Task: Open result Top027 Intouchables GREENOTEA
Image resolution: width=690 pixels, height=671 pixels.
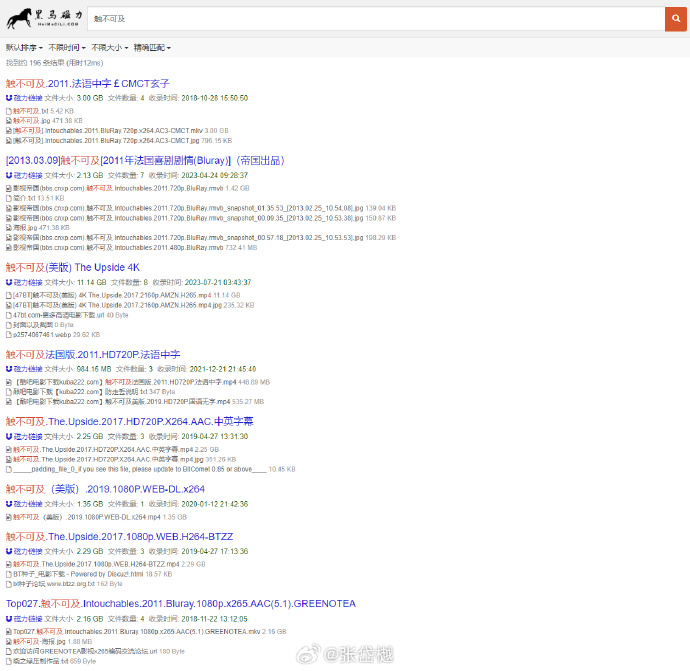Action: click(180, 604)
